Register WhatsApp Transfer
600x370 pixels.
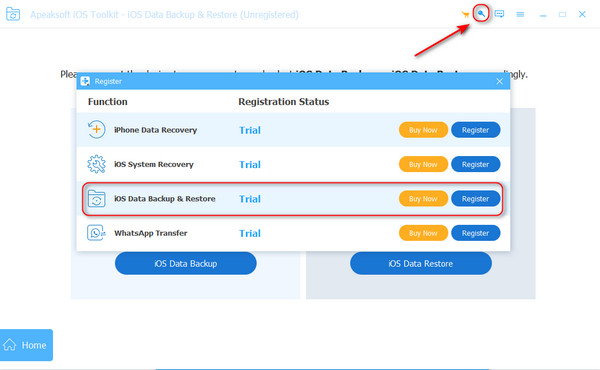476,233
